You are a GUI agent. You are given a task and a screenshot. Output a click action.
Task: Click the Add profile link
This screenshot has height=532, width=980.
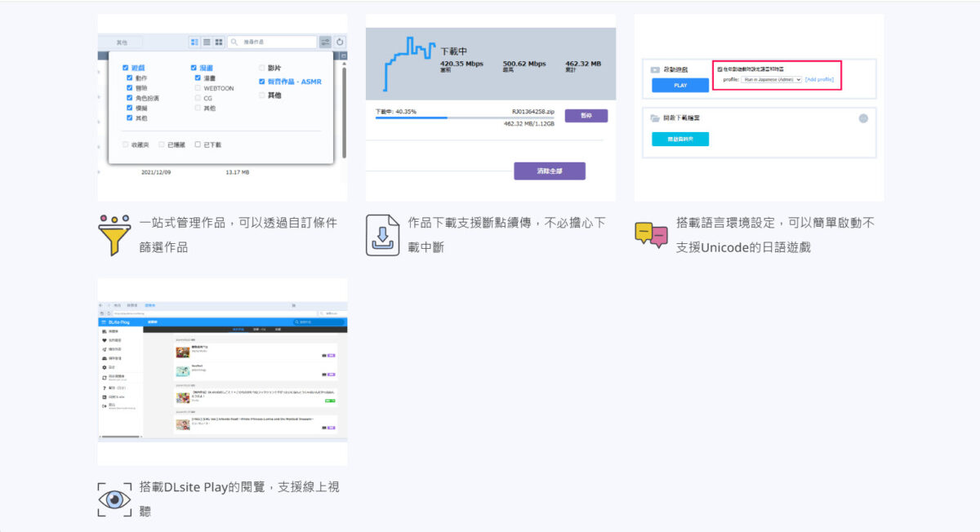pyautogui.click(x=819, y=79)
